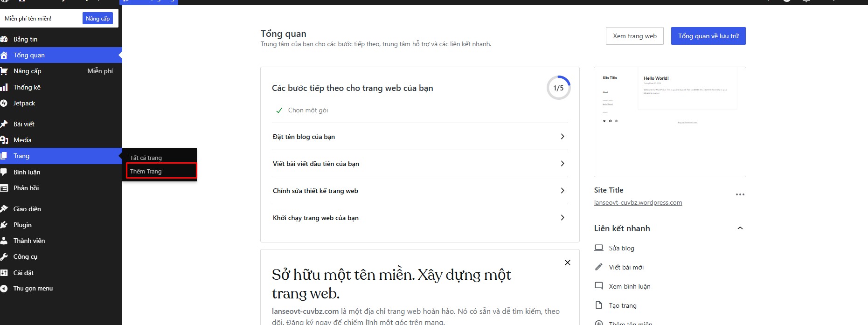The width and height of the screenshot is (868, 325).
Task: Open the Bài viết menu item
Action: coord(61,124)
